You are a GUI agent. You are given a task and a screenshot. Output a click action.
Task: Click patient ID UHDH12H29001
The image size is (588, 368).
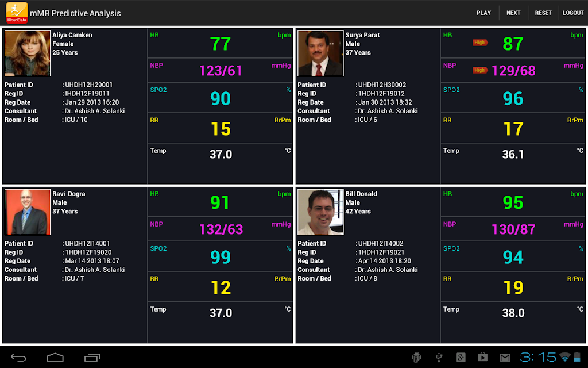coord(89,85)
